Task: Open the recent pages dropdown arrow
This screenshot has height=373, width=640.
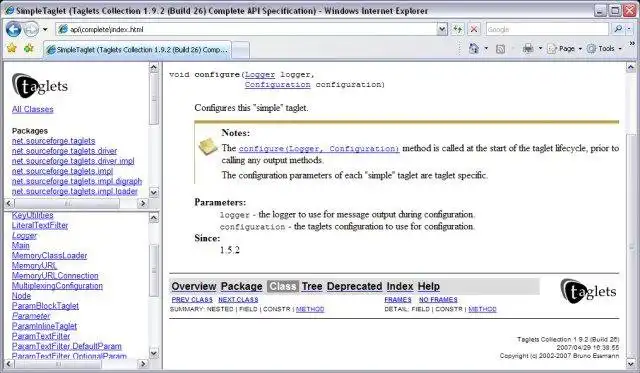Action: [45, 29]
